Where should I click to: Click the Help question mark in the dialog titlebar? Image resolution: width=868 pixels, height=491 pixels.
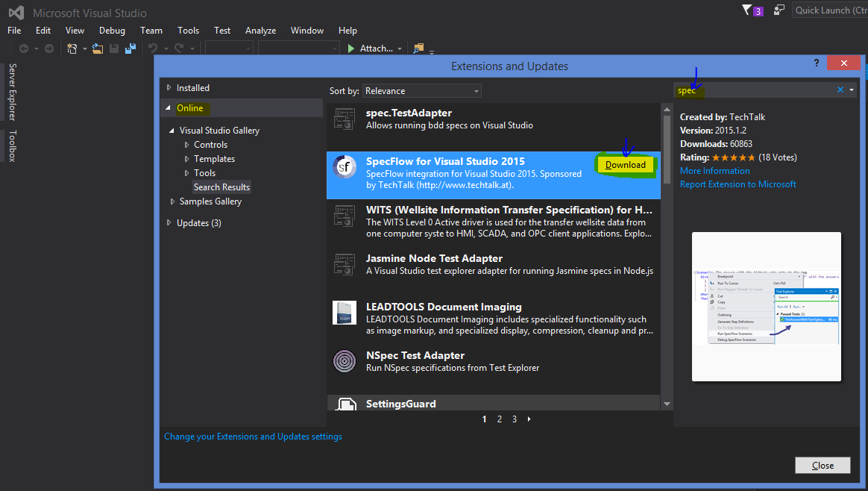pos(816,63)
